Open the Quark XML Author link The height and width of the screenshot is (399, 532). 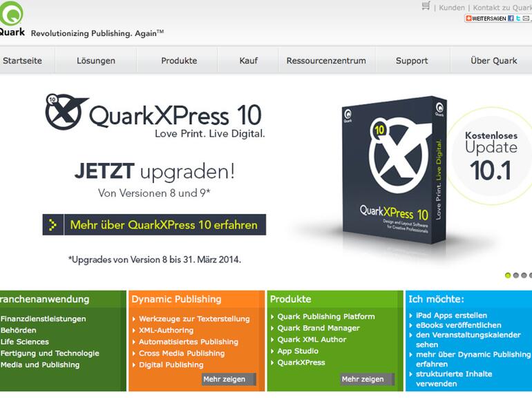tap(312, 340)
